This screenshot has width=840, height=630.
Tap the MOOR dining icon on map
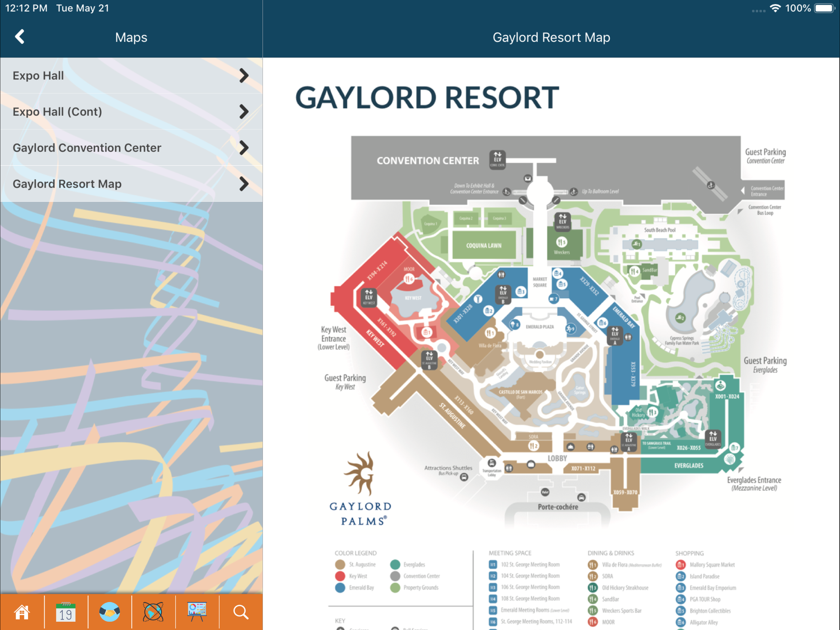pos(409,279)
